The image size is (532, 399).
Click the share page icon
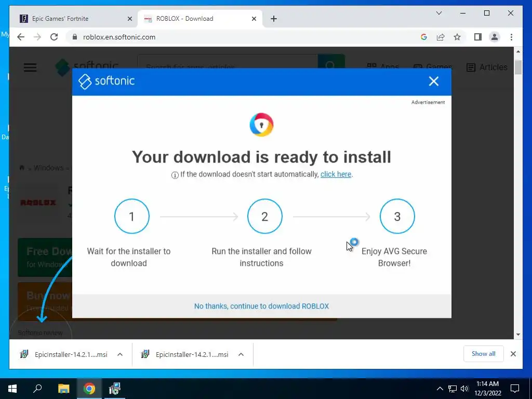pyautogui.click(x=441, y=37)
